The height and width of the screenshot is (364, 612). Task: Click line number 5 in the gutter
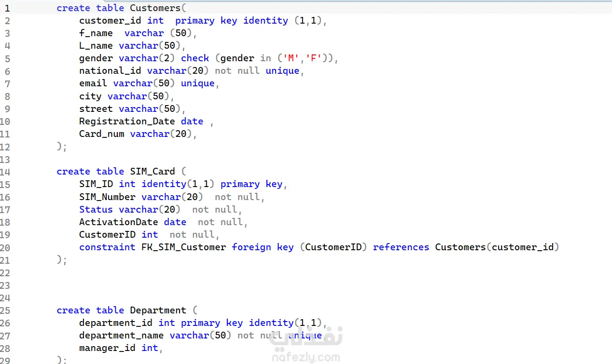point(7,58)
